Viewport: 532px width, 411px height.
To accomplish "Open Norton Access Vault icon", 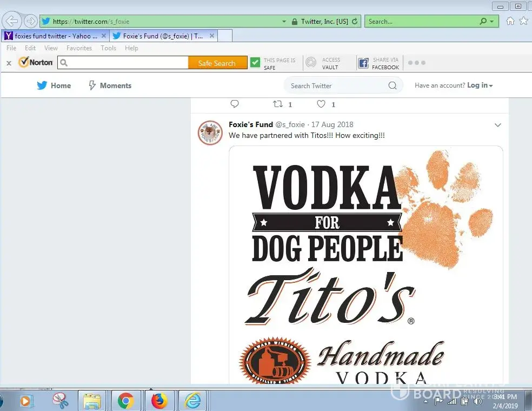I will coord(311,63).
